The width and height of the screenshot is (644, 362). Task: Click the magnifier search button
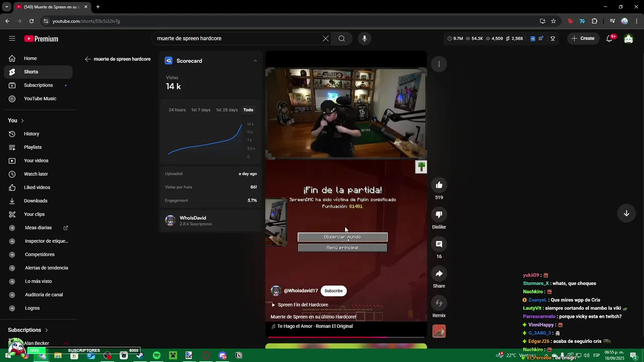pos(342,38)
